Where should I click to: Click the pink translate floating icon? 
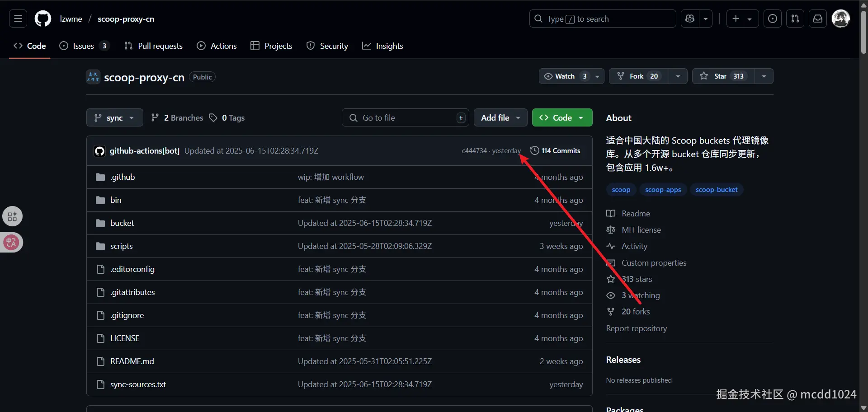pyautogui.click(x=11, y=243)
